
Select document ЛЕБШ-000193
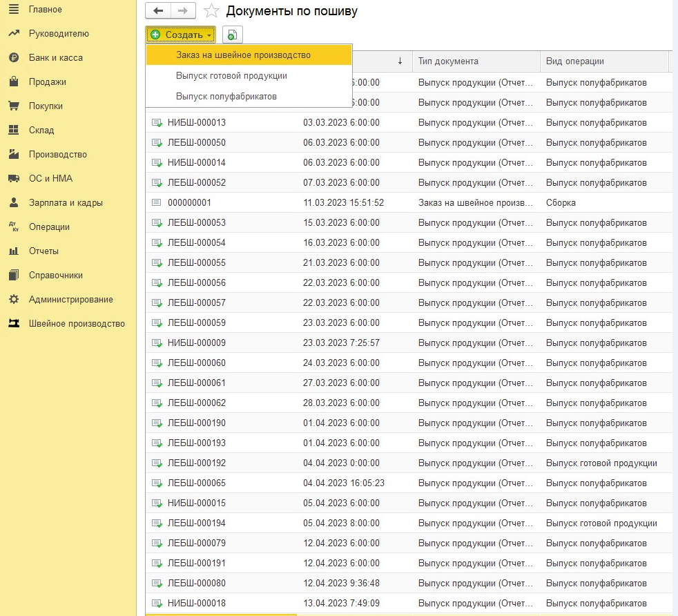click(197, 443)
